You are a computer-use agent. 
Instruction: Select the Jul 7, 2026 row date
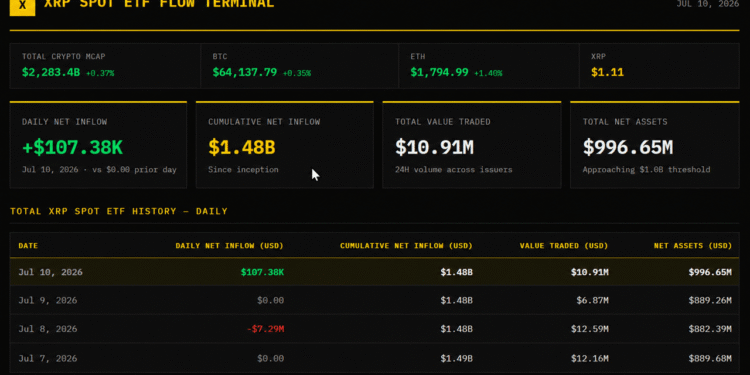click(x=47, y=358)
